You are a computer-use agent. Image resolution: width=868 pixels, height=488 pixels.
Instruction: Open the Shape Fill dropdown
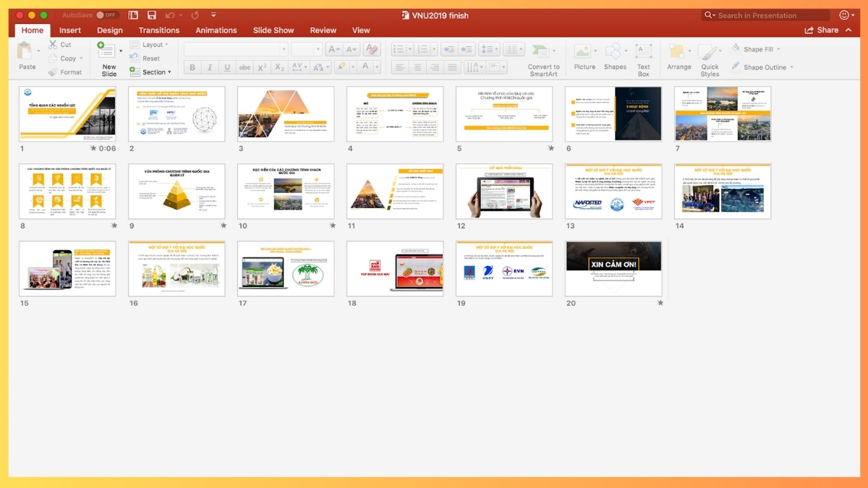[757, 48]
